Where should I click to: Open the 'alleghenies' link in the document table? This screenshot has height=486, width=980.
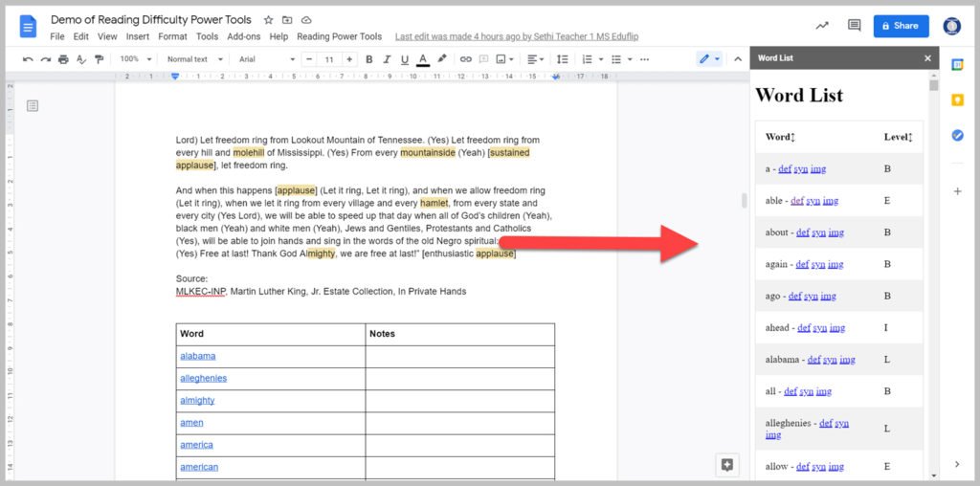203,378
